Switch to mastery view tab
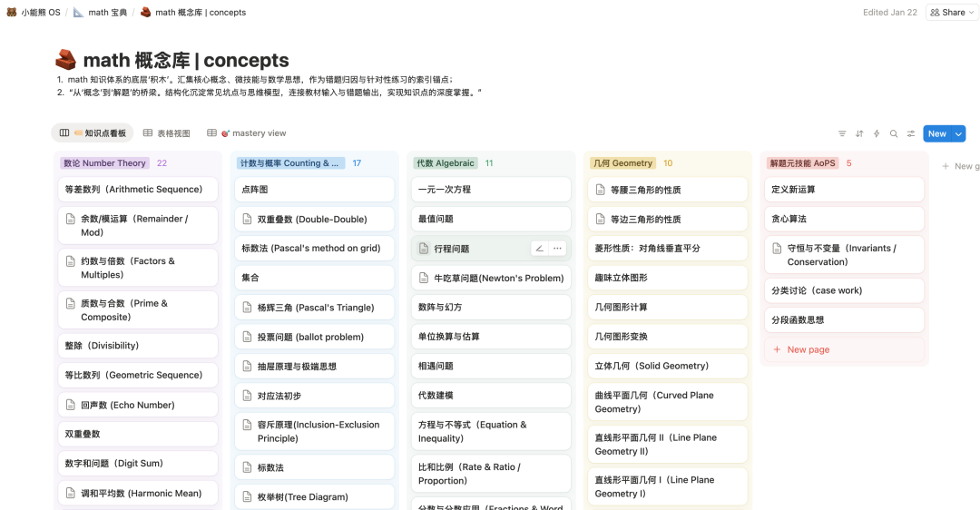Image resolution: width=980 pixels, height=510 pixels. point(246,133)
